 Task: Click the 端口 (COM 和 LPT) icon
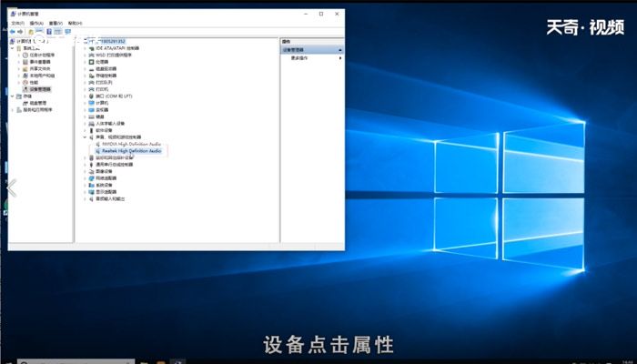tap(91, 96)
